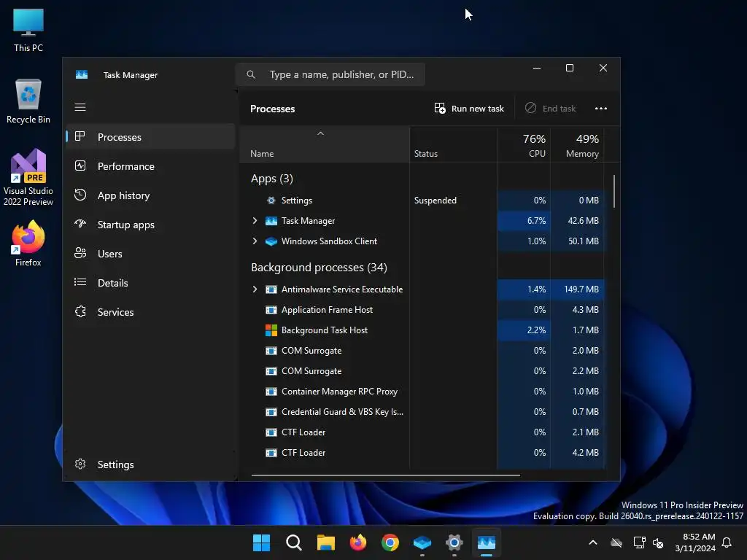The image size is (747, 560).
Task: Open Firefox from the taskbar
Action: tap(357, 542)
